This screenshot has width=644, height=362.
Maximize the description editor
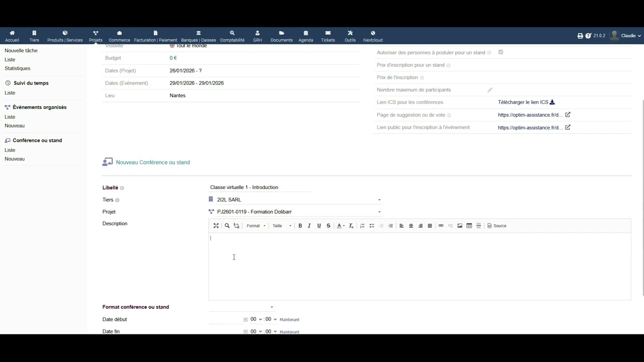(x=216, y=226)
